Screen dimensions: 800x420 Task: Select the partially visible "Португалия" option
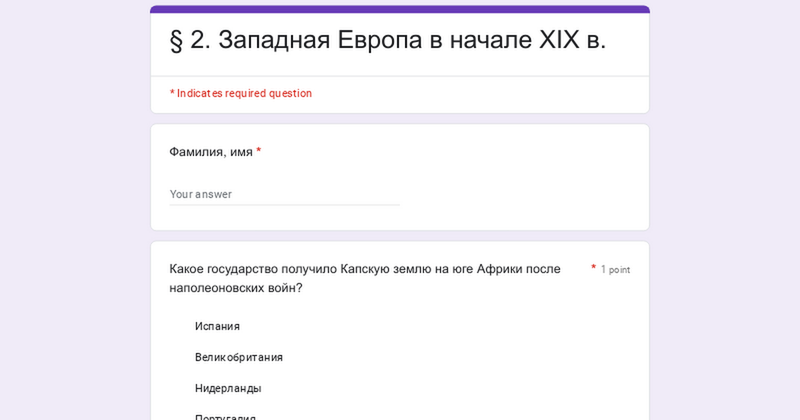pyautogui.click(x=225, y=417)
